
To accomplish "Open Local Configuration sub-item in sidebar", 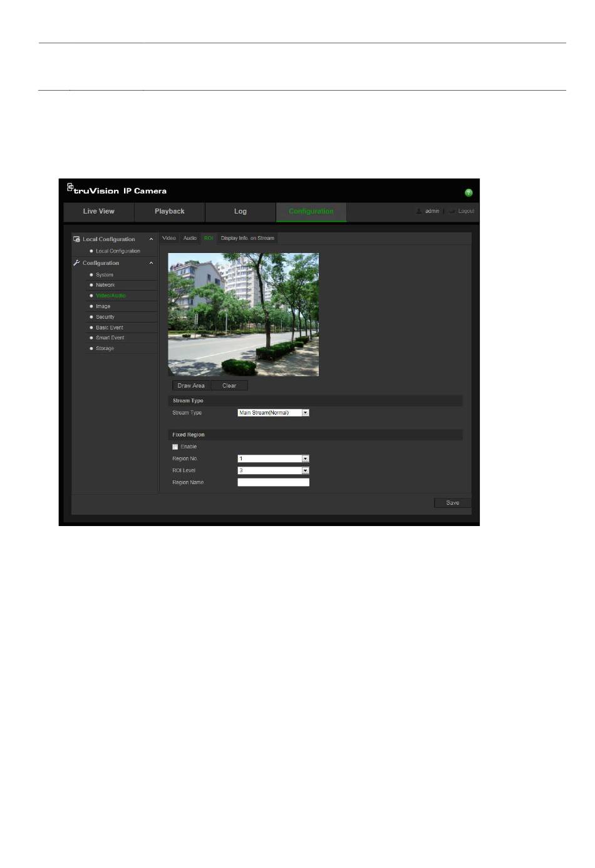I will [118, 251].
